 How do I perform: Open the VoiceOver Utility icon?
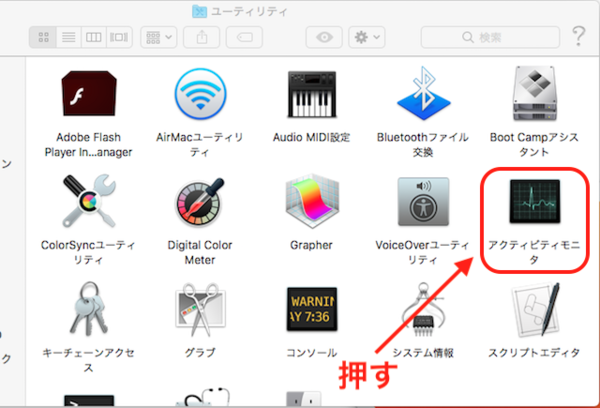click(423, 201)
